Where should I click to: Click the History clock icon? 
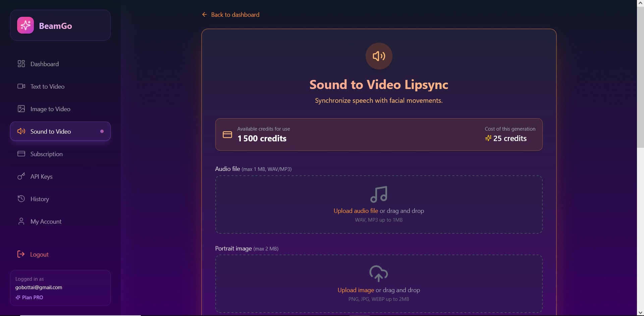click(21, 199)
